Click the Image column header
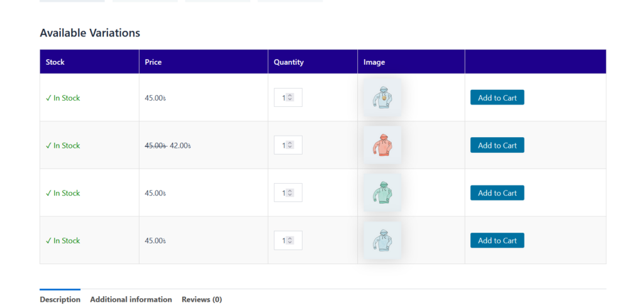This screenshot has height=305, width=644. tap(374, 62)
